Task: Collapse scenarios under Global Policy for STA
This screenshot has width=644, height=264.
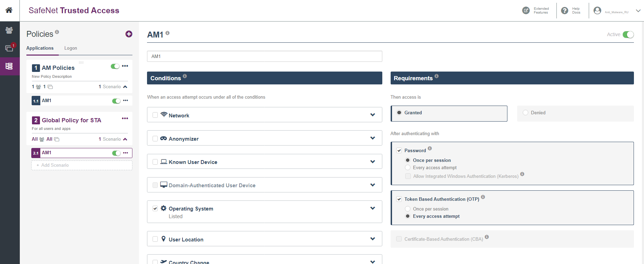Action: 125,139
